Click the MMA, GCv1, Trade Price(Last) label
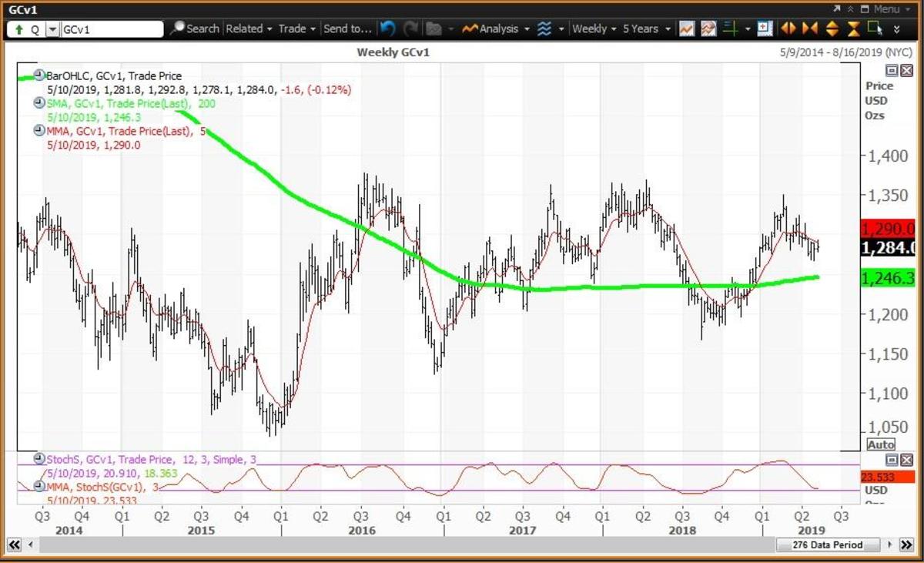This screenshot has width=924, height=563. [x=126, y=131]
